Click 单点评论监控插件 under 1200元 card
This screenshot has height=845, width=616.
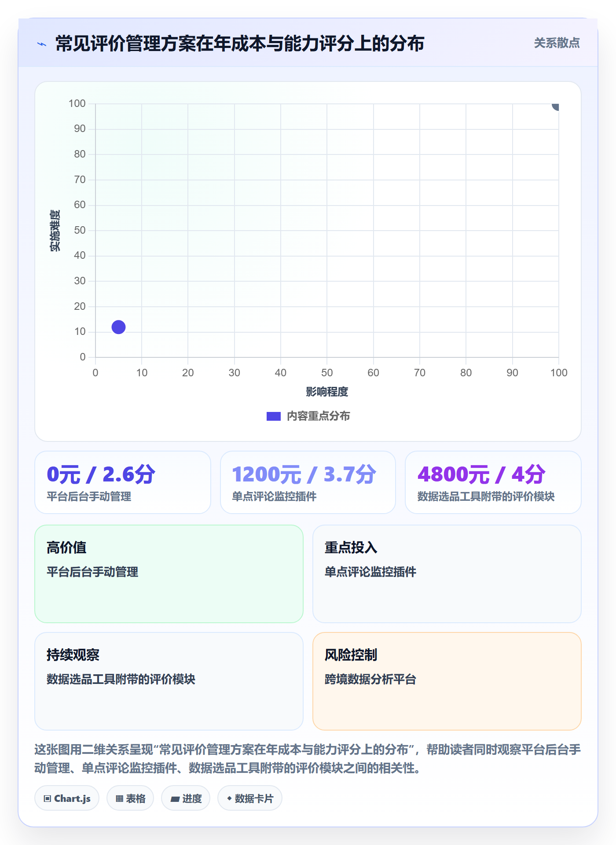[x=275, y=496]
